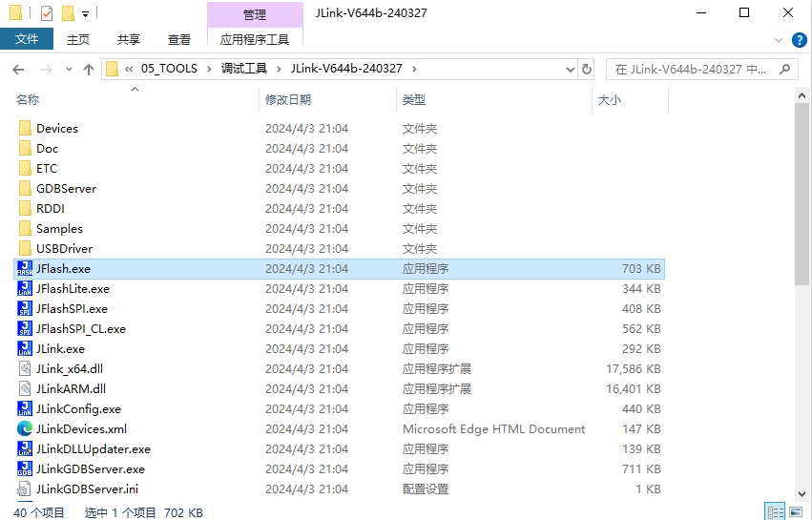Open the 应用程序工具 ribbon tab
This screenshot has height=520, width=812.
coord(255,39)
